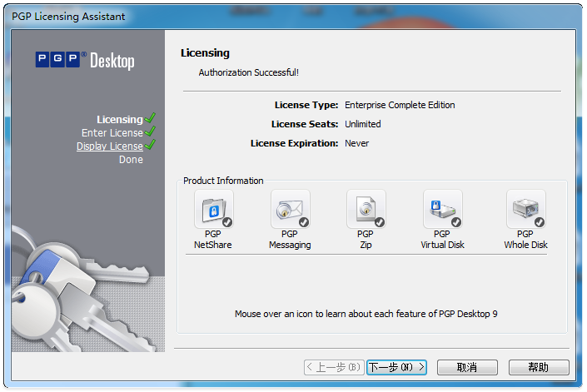The width and height of the screenshot is (587, 392).
Task: Click the Product Information group label
Action: click(x=223, y=181)
